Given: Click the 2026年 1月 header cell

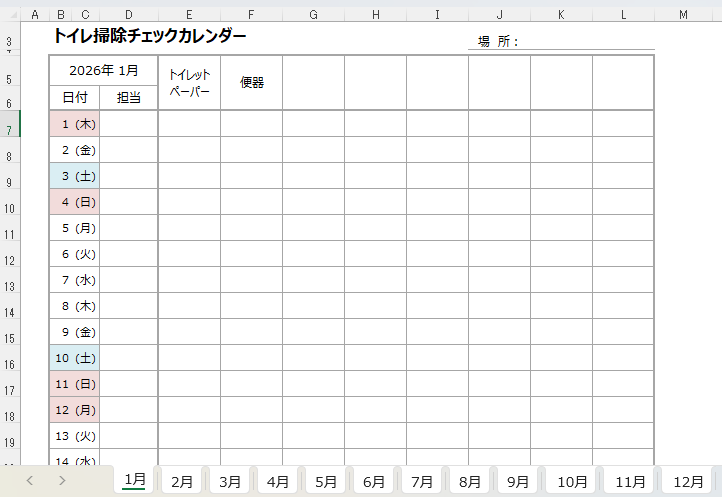Looking at the screenshot, I should point(104,71).
